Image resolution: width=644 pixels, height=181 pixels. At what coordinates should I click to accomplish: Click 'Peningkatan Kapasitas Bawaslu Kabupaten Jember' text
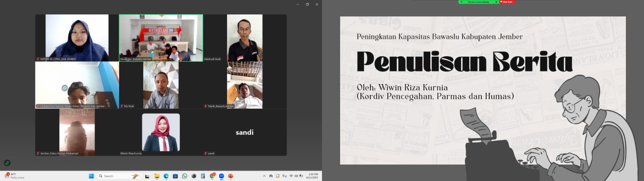pos(440,37)
